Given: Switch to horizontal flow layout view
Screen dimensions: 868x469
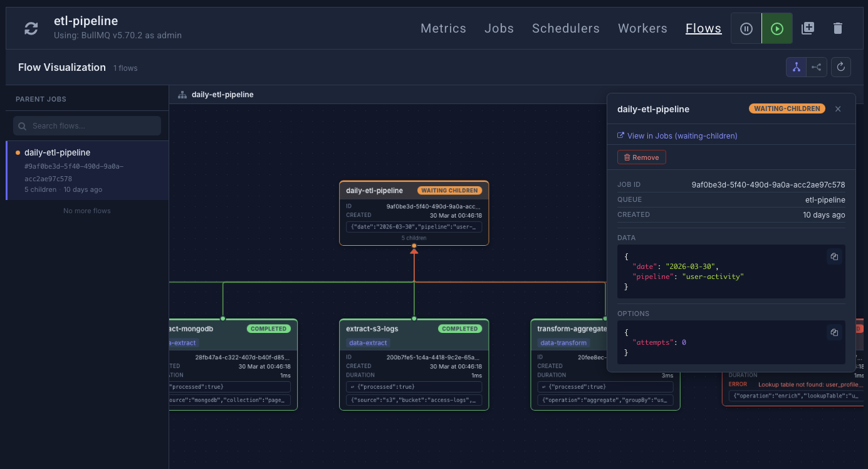Looking at the screenshot, I should tap(817, 67).
